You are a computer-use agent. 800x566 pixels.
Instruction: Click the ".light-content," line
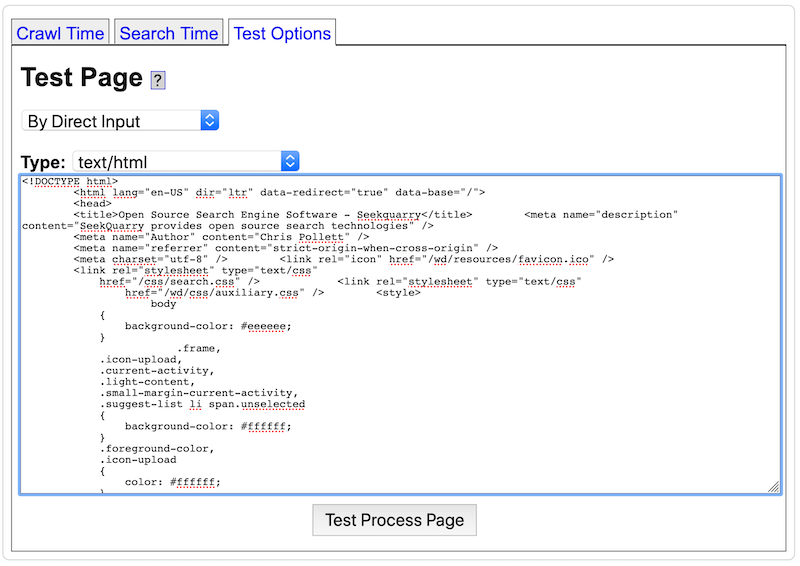[x=147, y=382]
